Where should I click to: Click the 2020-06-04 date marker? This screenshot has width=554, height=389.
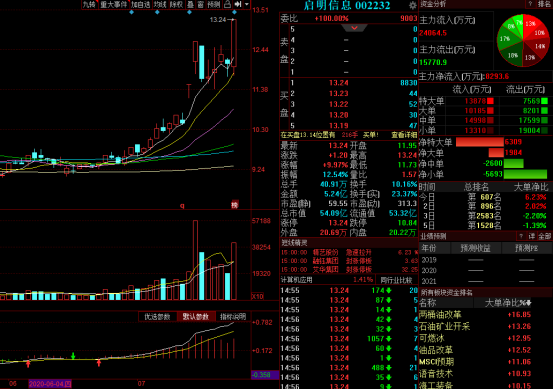(50, 384)
